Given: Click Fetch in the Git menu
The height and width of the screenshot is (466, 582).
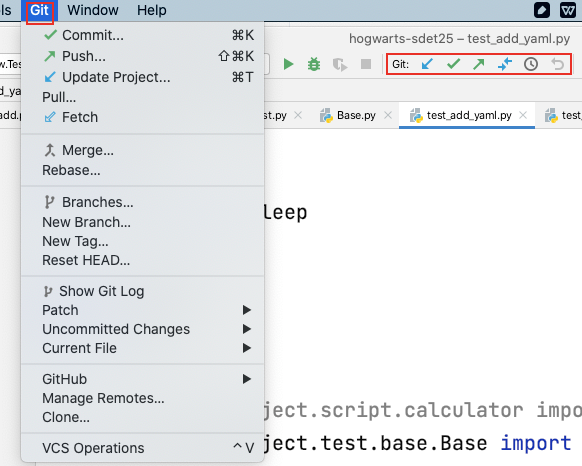Looking at the screenshot, I should [x=143, y=117].
